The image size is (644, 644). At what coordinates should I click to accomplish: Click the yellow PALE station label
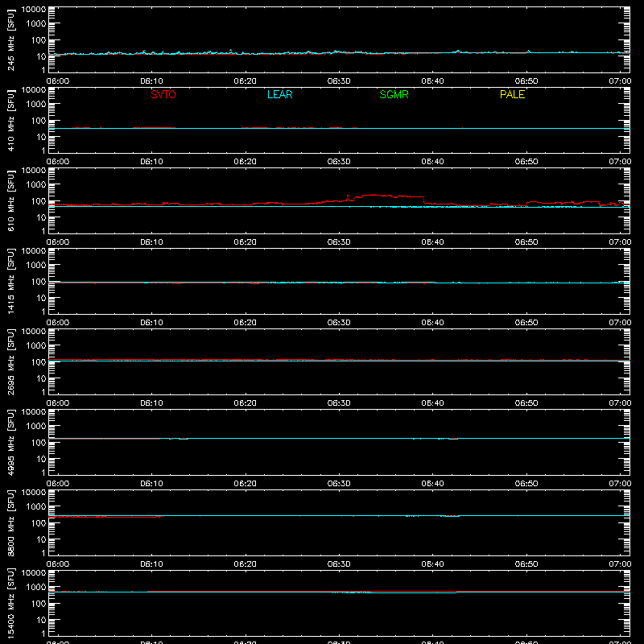[512, 94]
